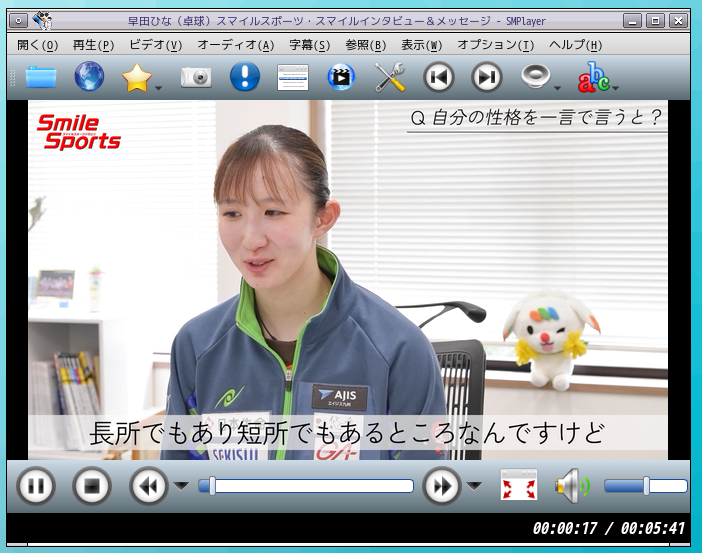Viewport: 702px width, 553px height.
Task: Take a screenshot with the camera icon
Action: (x=196, y=77)
